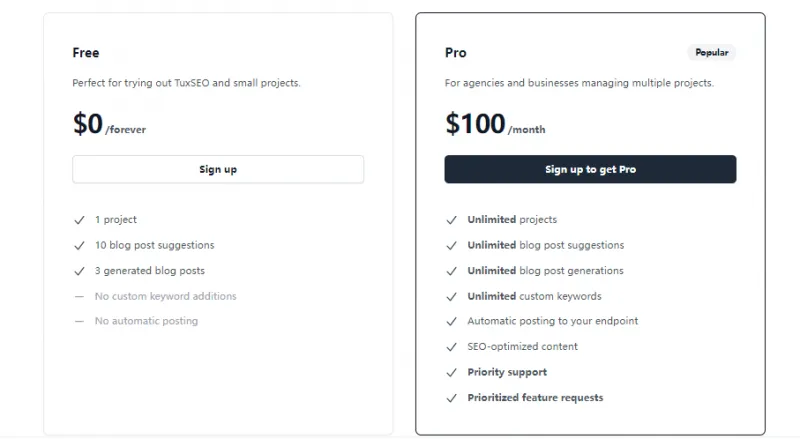Click checkmark by Prioritized feature requests
Viewport: 800px width, 439px height.
click(x=452, y=398)
